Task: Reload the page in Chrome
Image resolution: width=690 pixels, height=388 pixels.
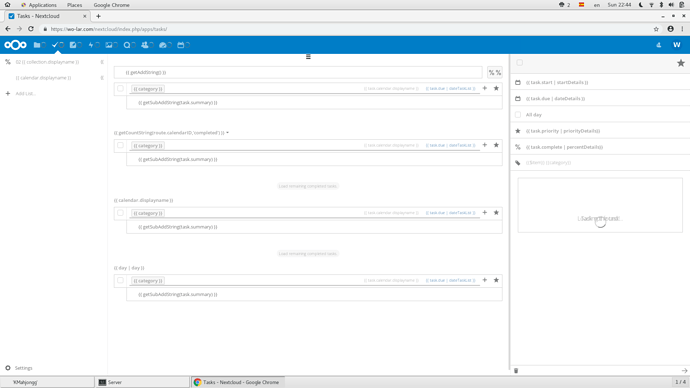Action: (x=31, y=29)
